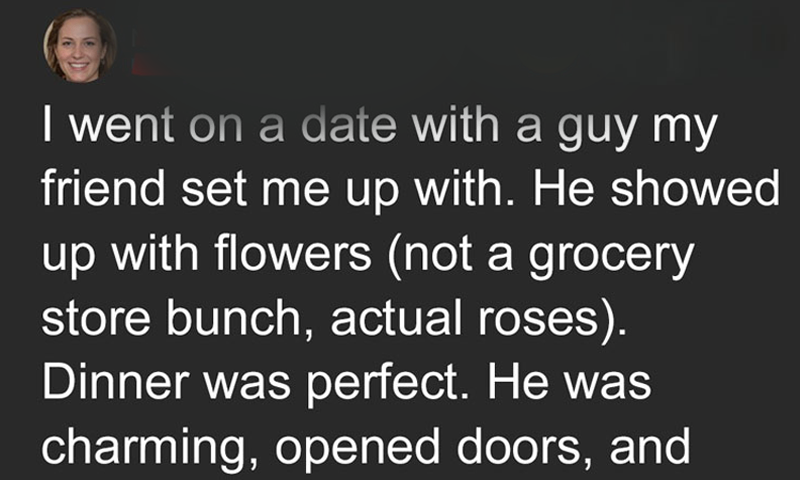The image size is (800, 480).
Task: Select the word "went" in first line
Action: [121, 125]
